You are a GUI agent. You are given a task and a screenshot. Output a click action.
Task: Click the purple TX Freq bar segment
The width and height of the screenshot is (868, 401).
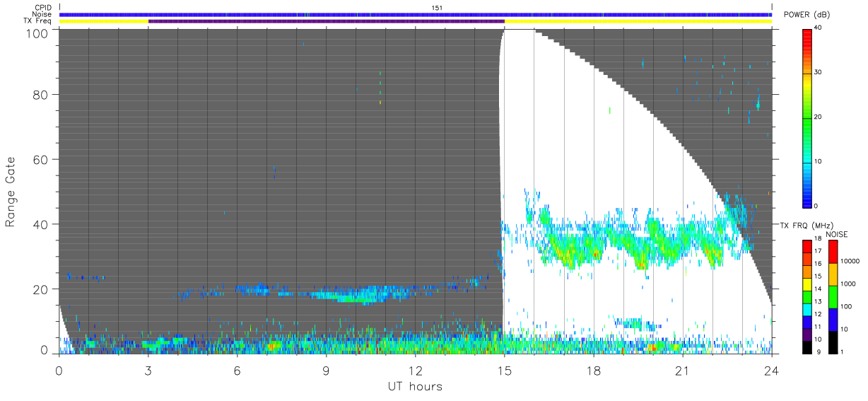[x=326, y=21]
